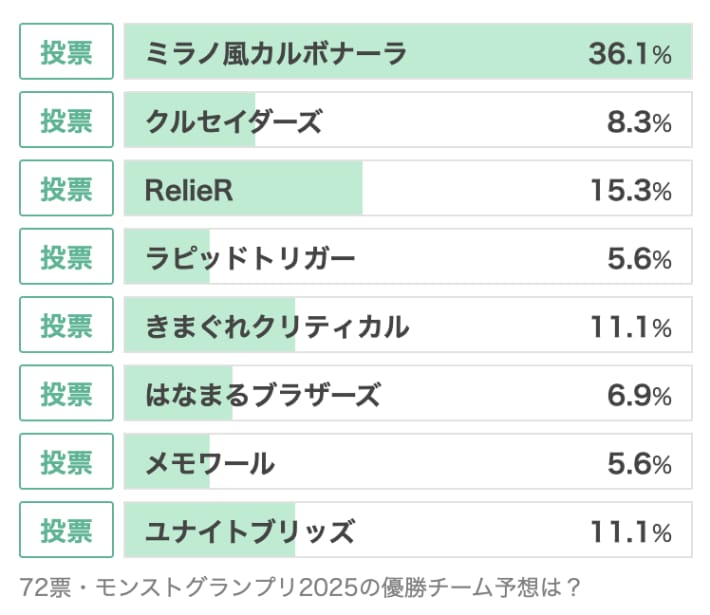The height and width of the screenshot is (615, 710).
Task: Click the クルセイダーズ team name in results
Action: (x=233, y=121)
